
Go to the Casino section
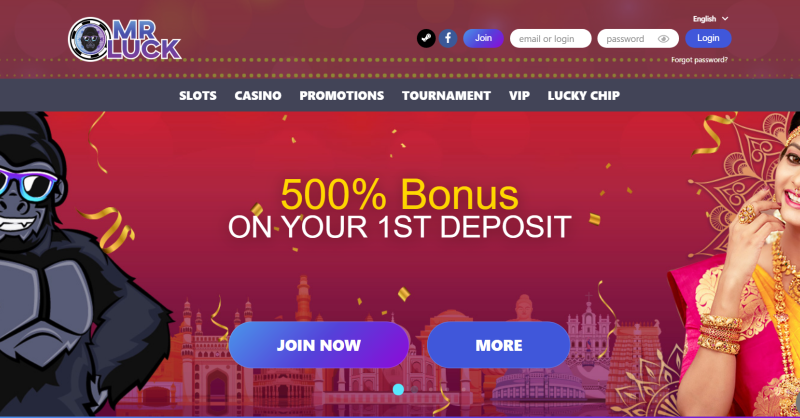pos(258,95)
